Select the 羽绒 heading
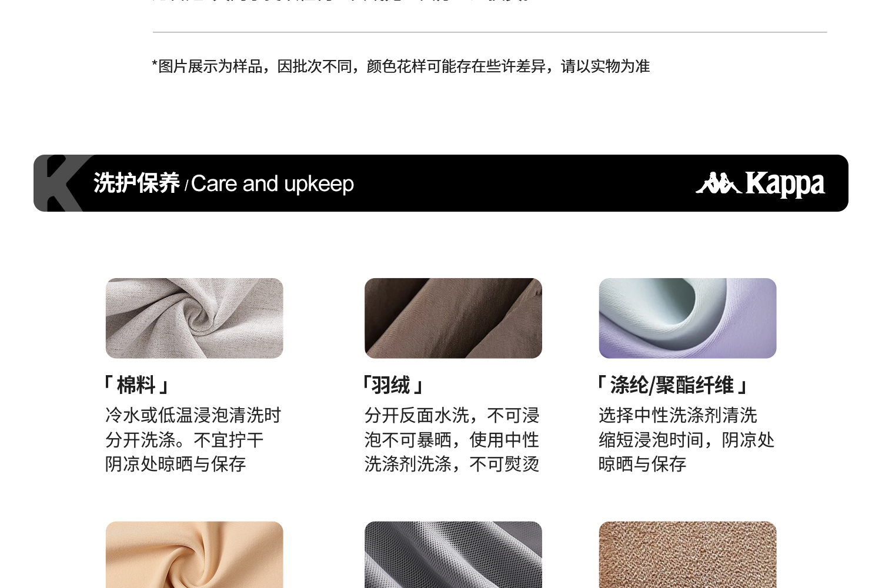Viewport: 882px width, 588px height. click(x=392, y=385)
